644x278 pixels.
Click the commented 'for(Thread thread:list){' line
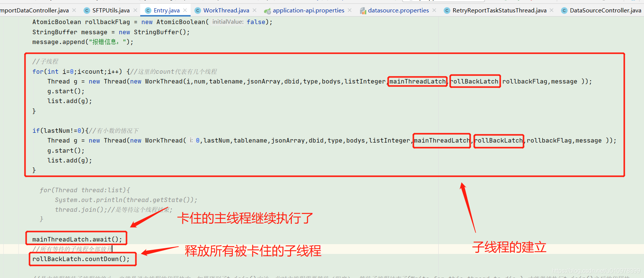click(x=85, y=190)
